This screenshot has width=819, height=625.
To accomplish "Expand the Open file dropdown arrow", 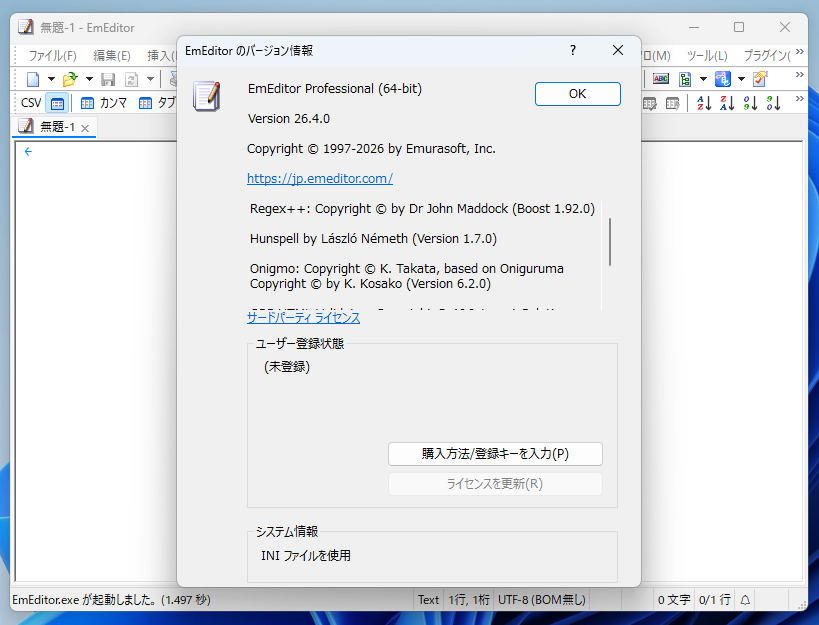I will pos(89,79).
